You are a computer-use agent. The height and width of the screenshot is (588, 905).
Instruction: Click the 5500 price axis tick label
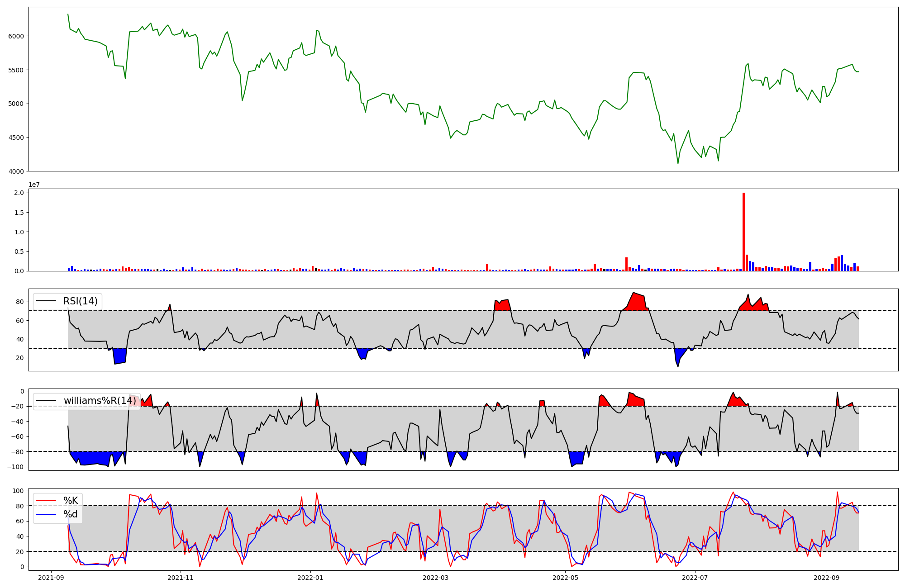(x=16, y=70)
